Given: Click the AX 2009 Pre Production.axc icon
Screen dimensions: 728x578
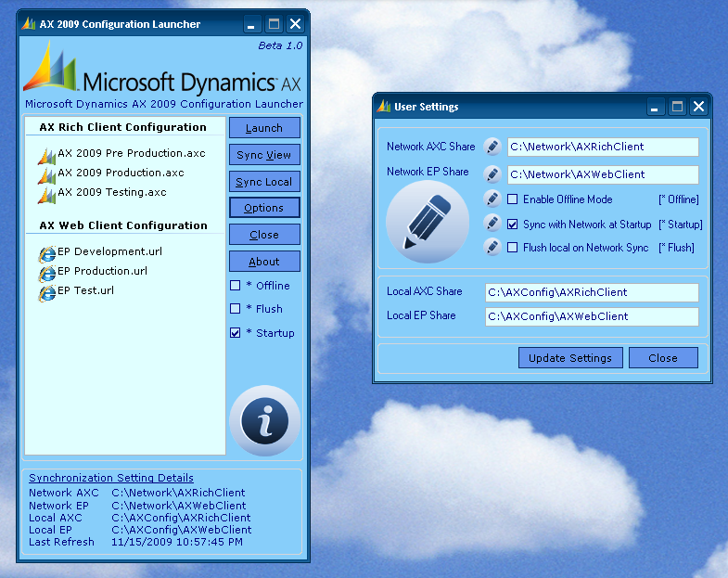Looking at the screenshot, I should tap(47, 156).
